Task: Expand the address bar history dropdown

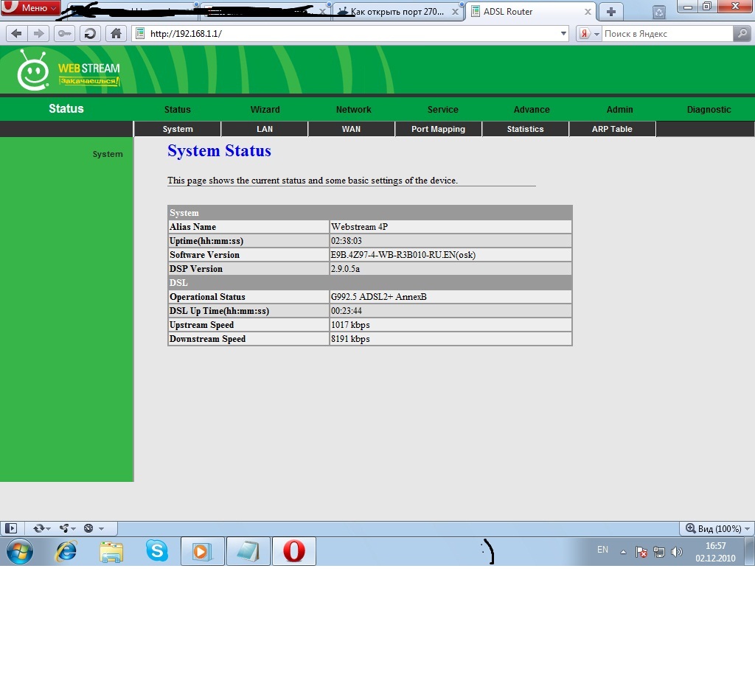Action: (x=563, y=34)
